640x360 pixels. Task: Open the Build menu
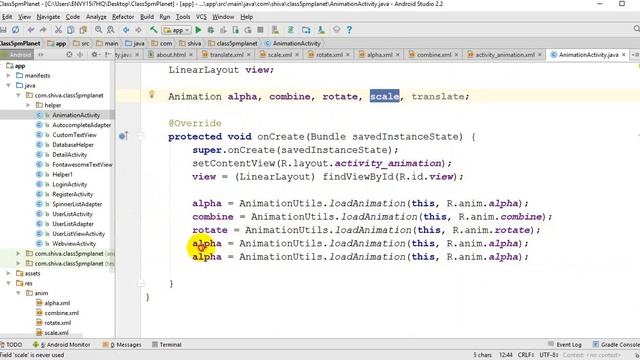[147, 17]
